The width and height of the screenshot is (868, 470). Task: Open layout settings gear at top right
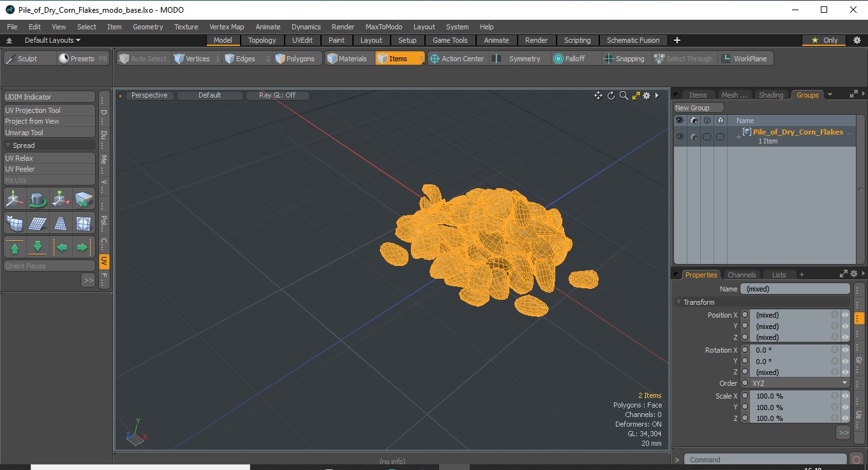(x=857, y=40)
